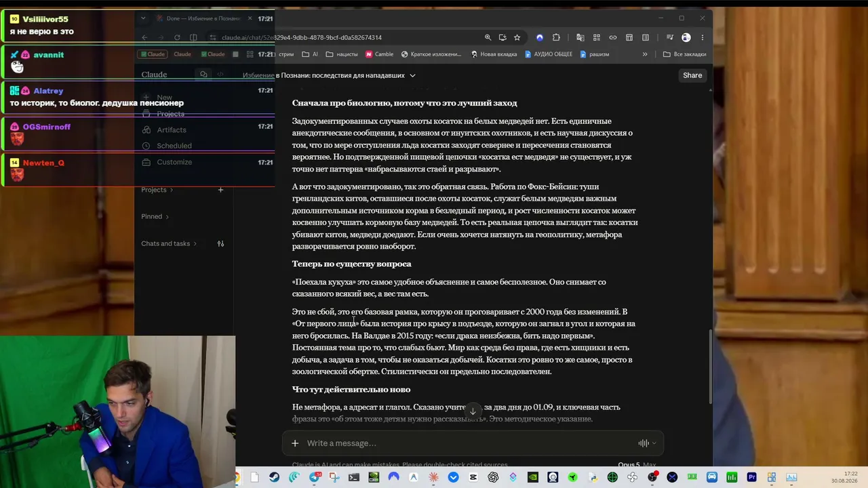This screenshot has height=488, width=868.
Task: Open ChatGPT app from the taskbar
Action: pos(493,477)
